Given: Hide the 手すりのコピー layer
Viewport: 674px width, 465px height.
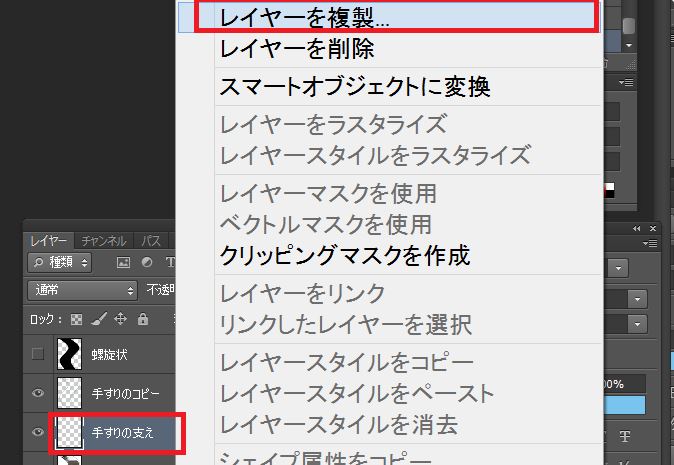Looking at the screenshot, I should click(38, 393).
